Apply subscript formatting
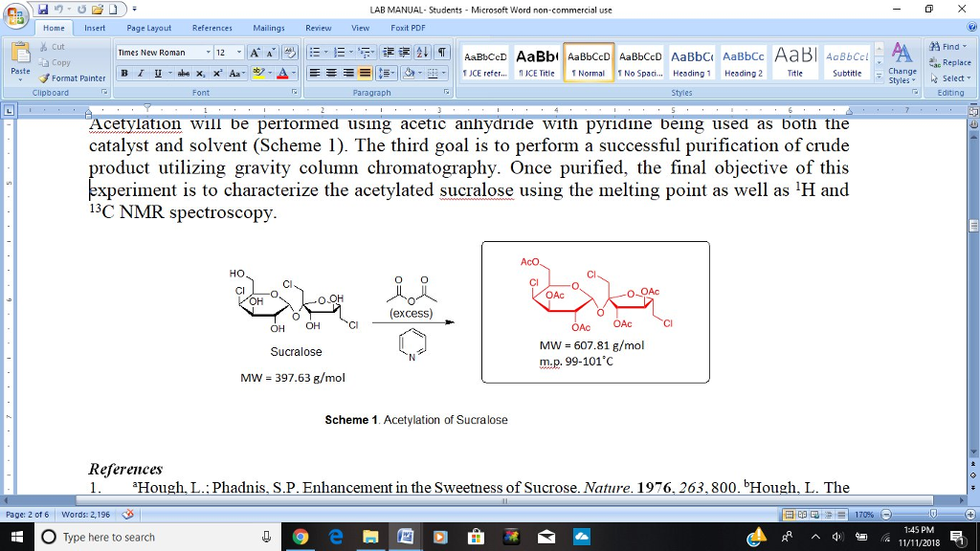Image resolution: width=980 pixels, height=551 pixels. click(x=202, y=72)
